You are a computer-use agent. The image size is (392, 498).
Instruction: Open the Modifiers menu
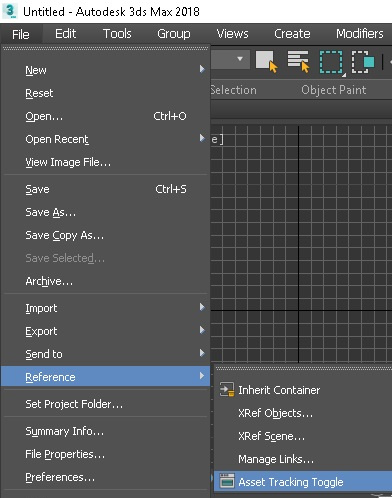pos(359,34)
